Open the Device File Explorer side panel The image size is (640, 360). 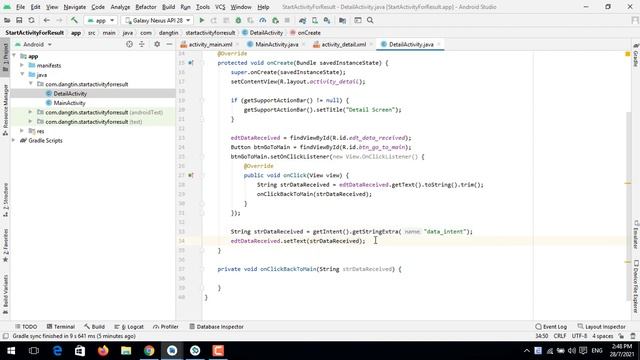click(636, 287)
